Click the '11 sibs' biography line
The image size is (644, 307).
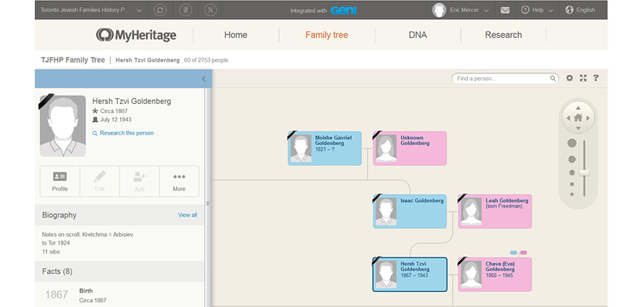click(x=51, y=251)
